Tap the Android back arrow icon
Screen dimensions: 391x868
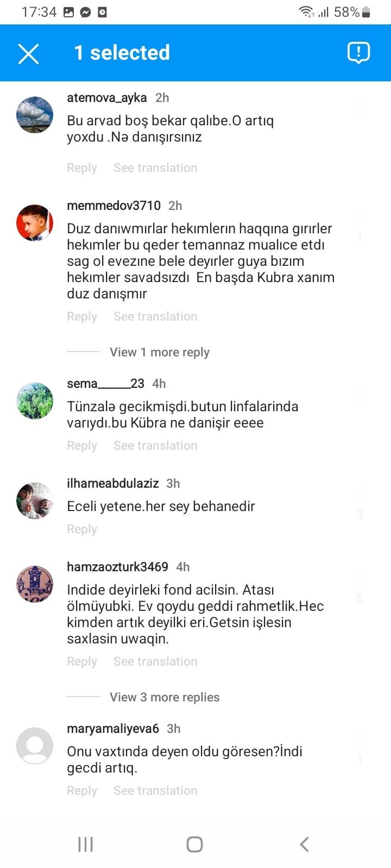coord(305,844)
